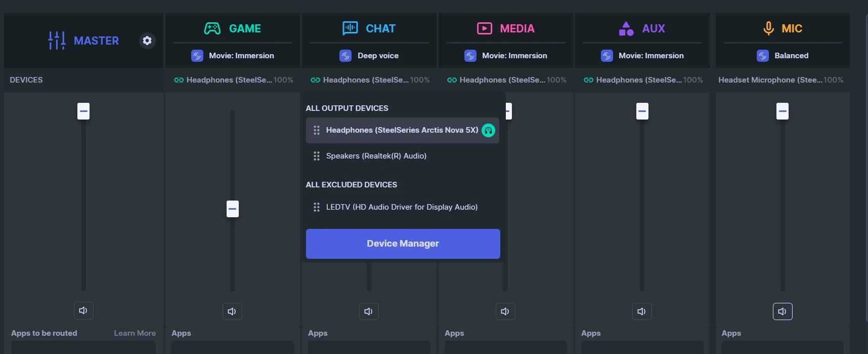Screen dimensions: 868x354
Task: Open Media preset dropdown Movie: Immersion
Action: point(506,56)
